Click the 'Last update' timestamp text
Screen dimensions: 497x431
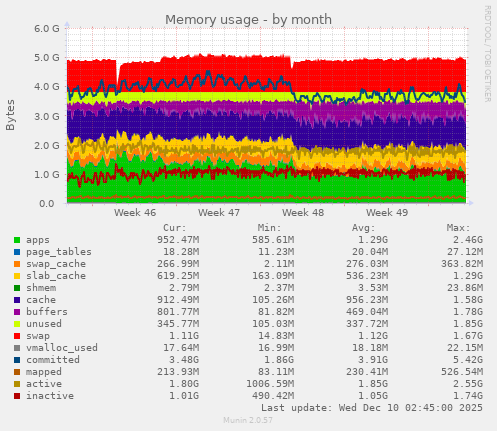372,408
